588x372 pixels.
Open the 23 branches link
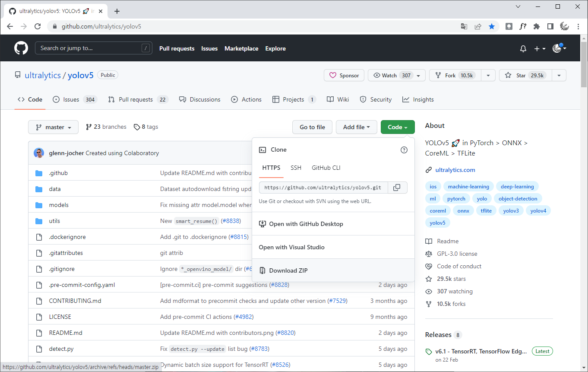coord(106,127)
